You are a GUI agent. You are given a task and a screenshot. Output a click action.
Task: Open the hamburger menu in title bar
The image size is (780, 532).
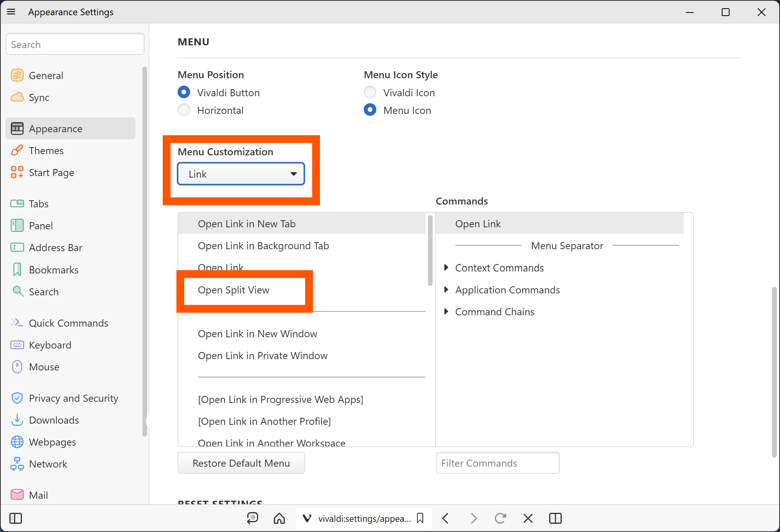(11, 12)
